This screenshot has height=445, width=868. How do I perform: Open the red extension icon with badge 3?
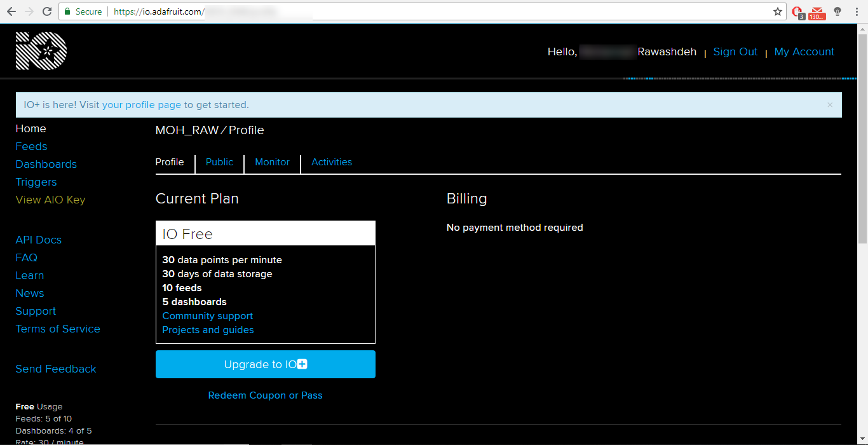(x=797, y=12)
